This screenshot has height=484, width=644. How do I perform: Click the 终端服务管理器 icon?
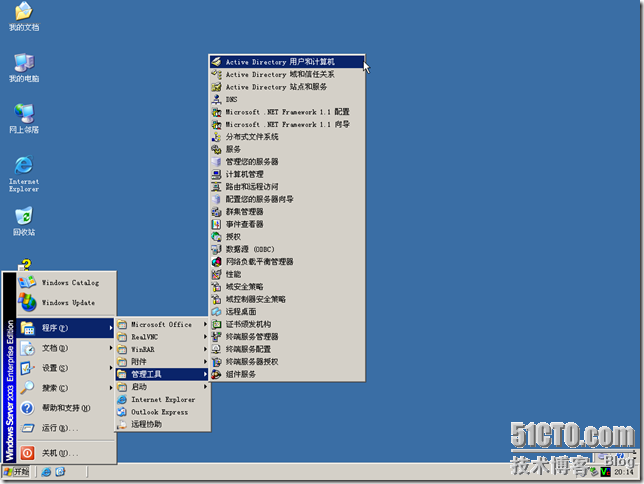point(216,337)
